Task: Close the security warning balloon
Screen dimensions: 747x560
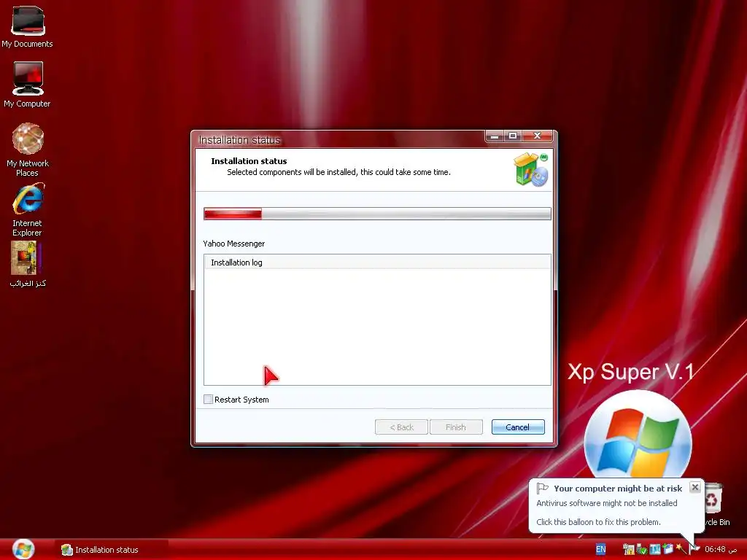Action: (695, 487)
